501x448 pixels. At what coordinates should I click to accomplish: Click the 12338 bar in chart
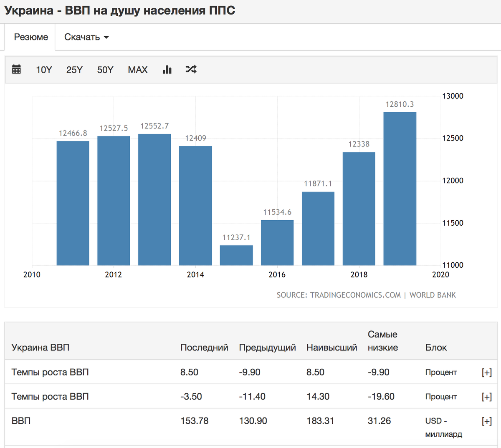pyautogui.click(x=359, y=209)
